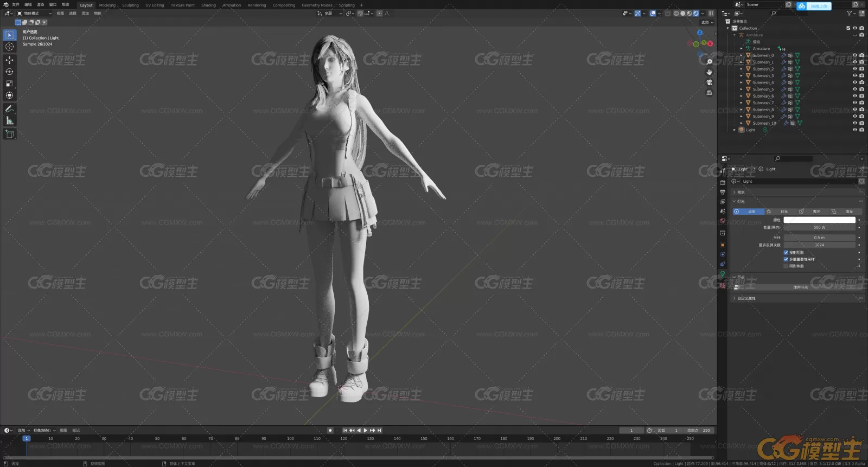This screenshot has width=868, height=467.
Task: Open the Geometry Nodes workspace tab
Action: tap(317, 5)
